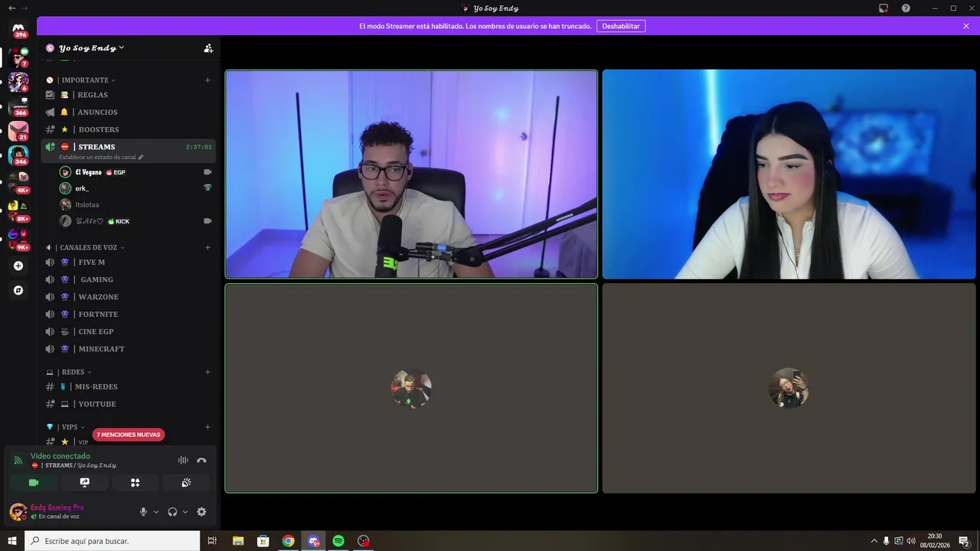
Task: Open Discord help question mark icon
Action: point(906,8)
